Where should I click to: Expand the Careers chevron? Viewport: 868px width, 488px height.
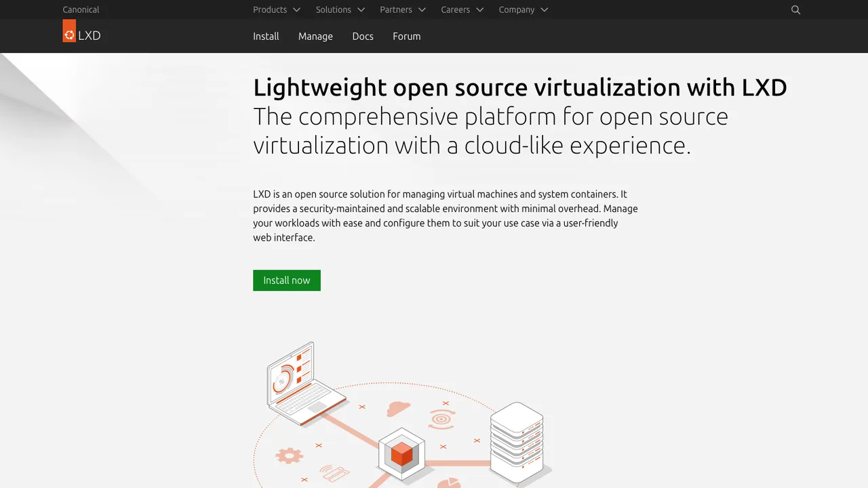point(479,9)
